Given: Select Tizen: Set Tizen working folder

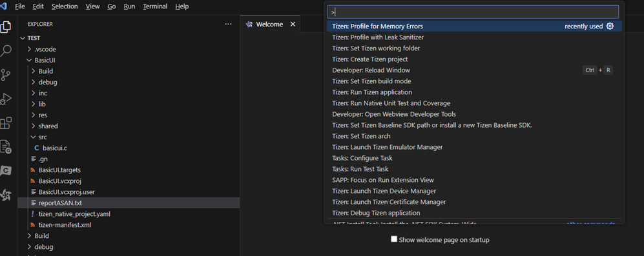Looking at the screenshot, I should pyautogui.click(x=474, y=48).
